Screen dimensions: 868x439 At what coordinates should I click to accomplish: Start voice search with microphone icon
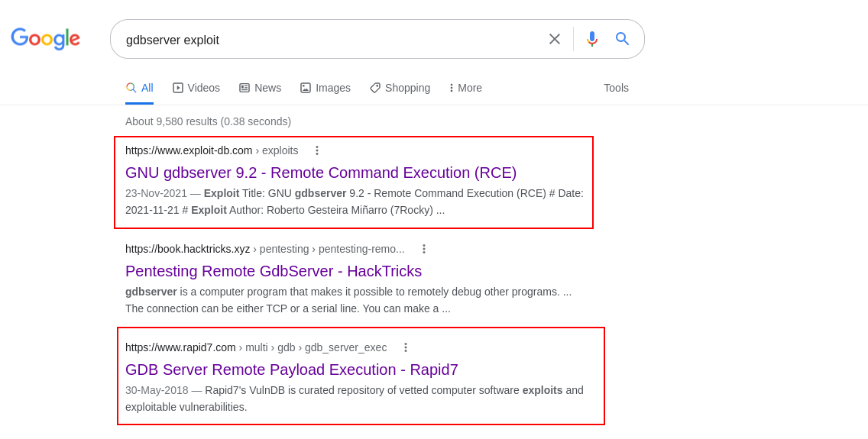tap(591, 39)
